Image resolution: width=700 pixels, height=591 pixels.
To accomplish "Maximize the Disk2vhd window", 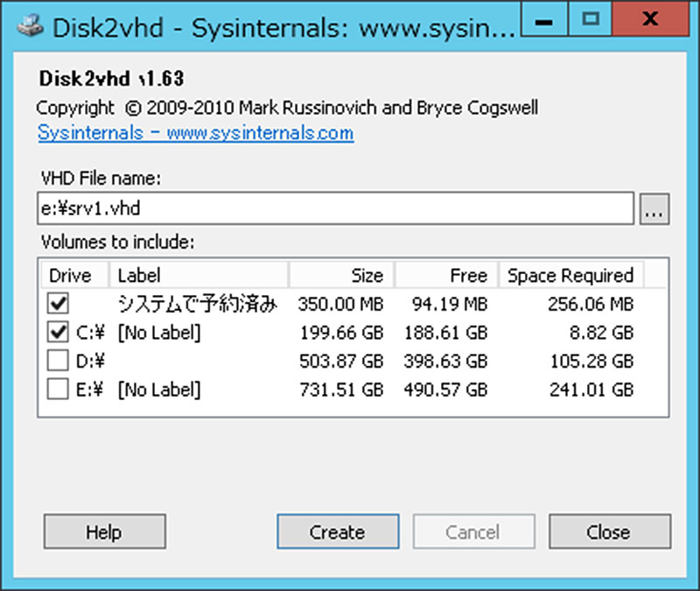I will coord(591,18).
